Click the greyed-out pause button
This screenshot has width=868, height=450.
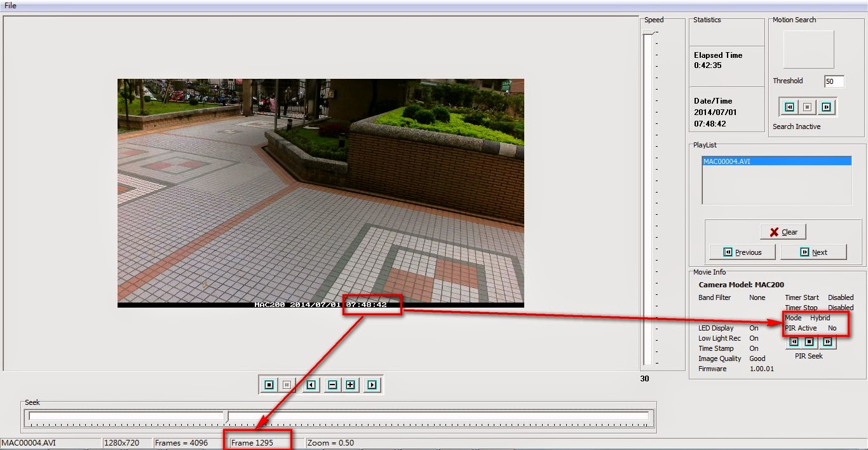coord(287,385)
